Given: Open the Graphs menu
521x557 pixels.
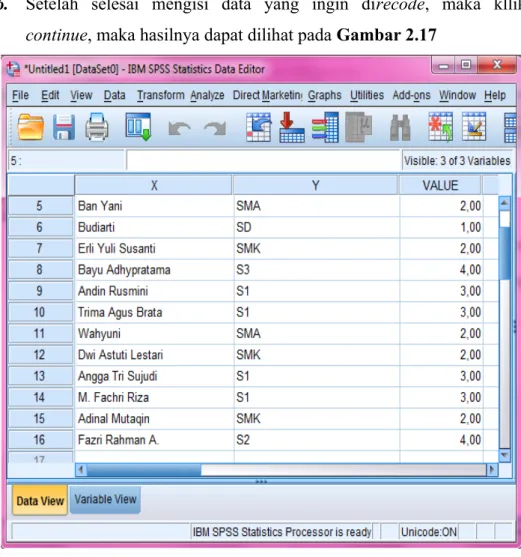Looking at the screenshot, I should coord(325,95).
